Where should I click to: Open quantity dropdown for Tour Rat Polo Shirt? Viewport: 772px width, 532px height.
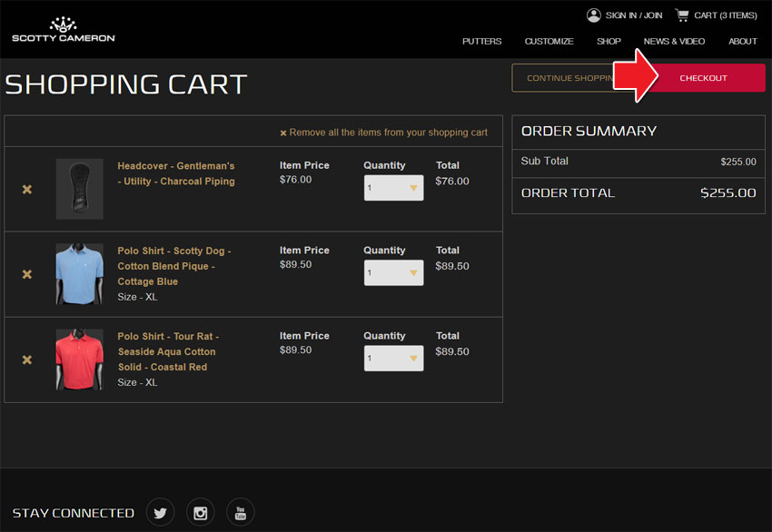(x=393, y=359)
